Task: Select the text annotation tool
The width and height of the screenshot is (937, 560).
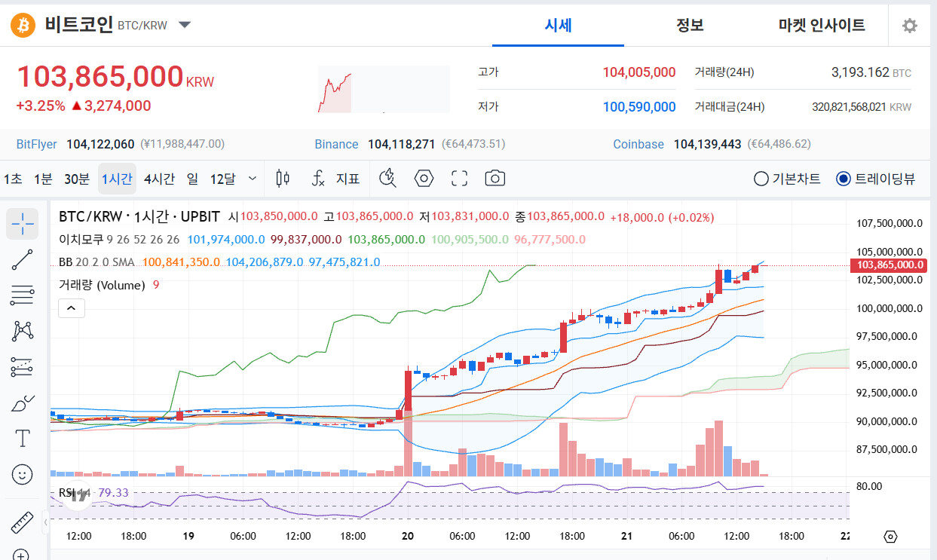Action: coord(23,438)
